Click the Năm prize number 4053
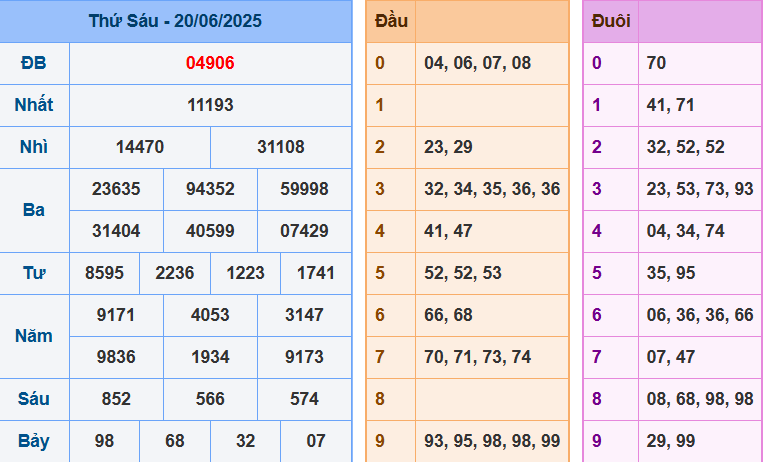Viewport: 763px width, 462px height. (210, 315)
